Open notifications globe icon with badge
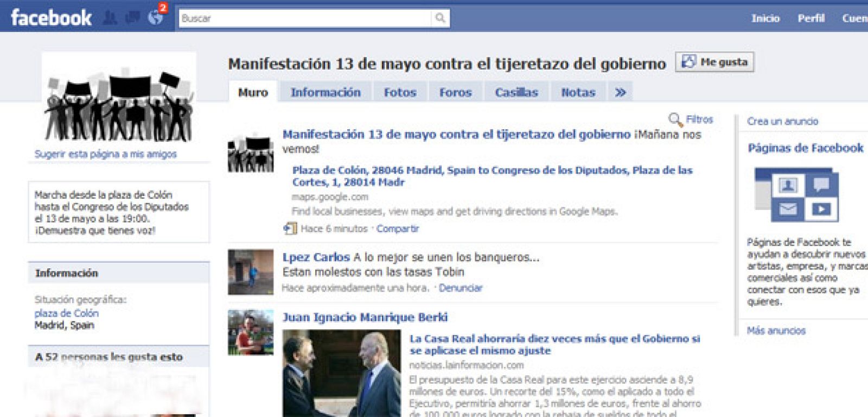Image resolution: width=868 pixels, height=417 pixels. point(156,17)
